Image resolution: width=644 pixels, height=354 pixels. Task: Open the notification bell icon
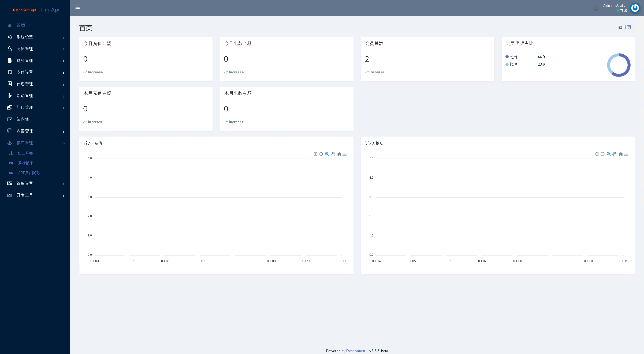pos(595,8)
